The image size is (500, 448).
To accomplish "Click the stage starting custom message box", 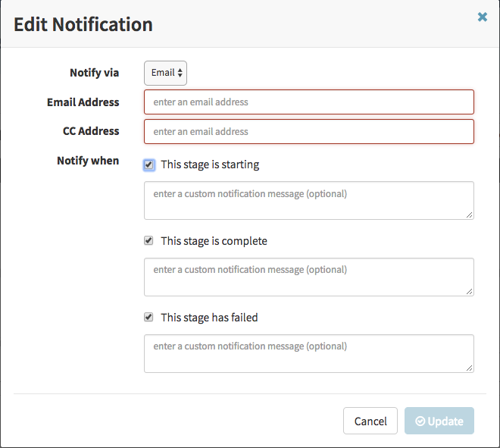I will (x=309, y=200).
